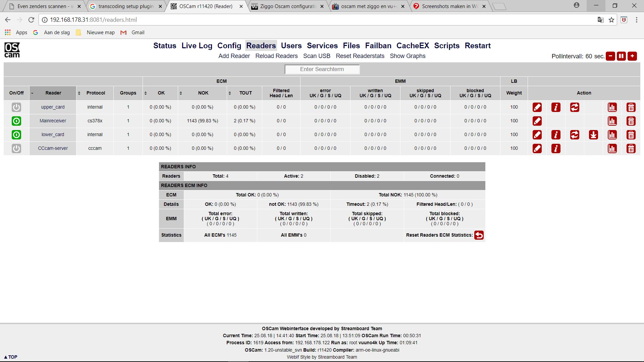
Task: Delete the CCcam-server reader
Action: point(631,148)
